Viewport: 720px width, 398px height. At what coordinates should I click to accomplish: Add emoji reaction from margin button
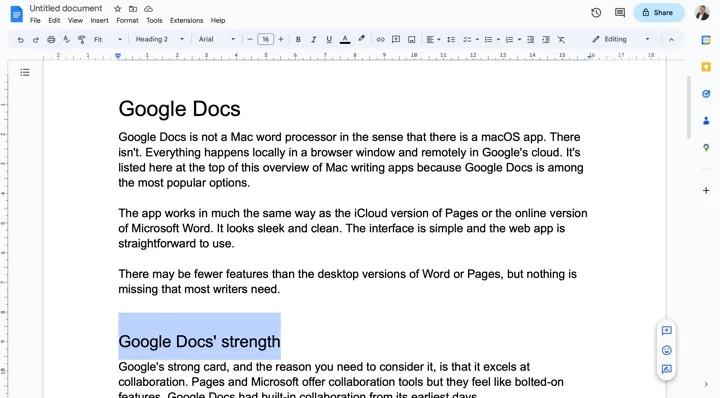[667, 350]
